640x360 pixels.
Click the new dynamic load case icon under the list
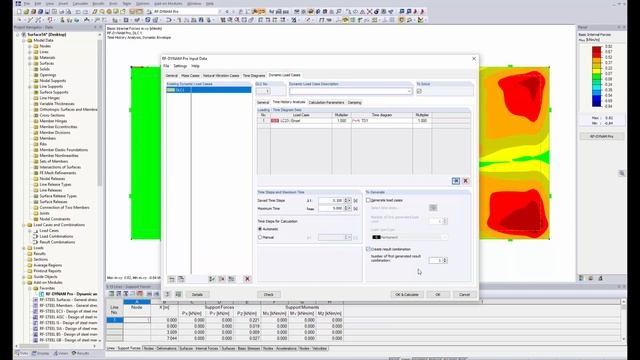[x=172, y=279]
